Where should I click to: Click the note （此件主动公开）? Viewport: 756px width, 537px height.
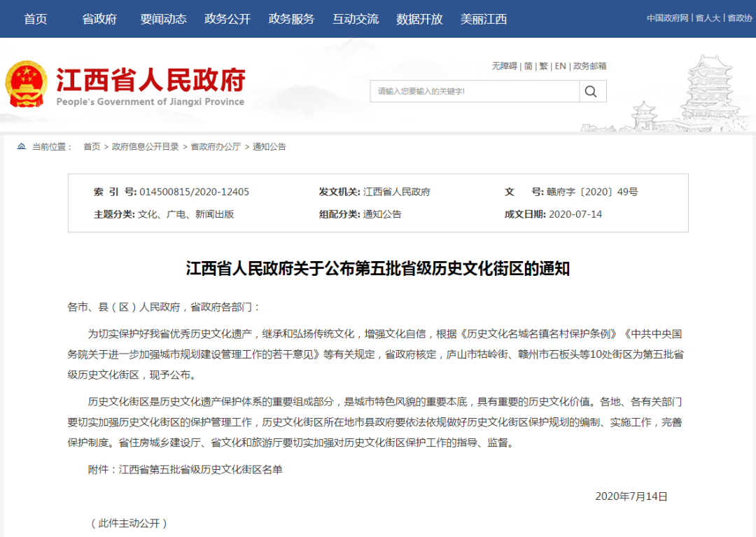(x=129, y=524)
